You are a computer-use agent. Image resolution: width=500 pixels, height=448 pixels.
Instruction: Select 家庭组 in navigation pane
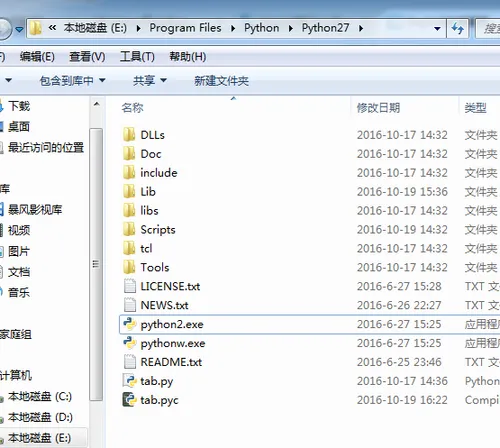pyautogui.click(x=16, y=334)
